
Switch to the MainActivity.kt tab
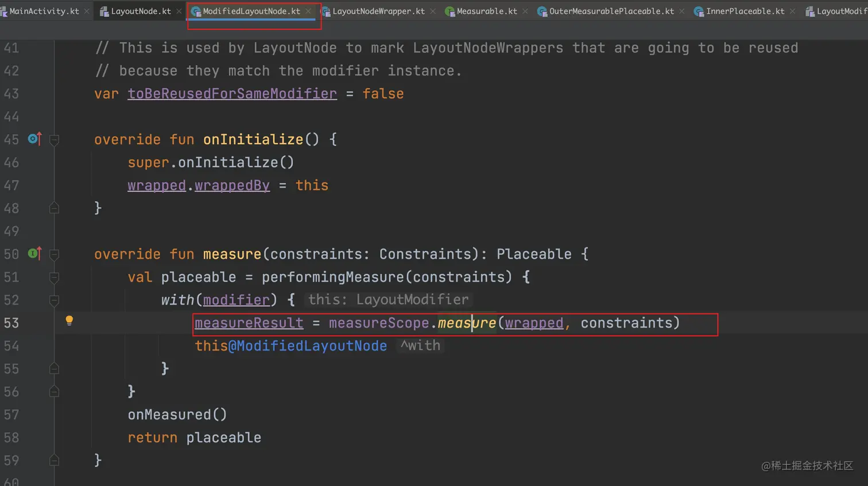tap(44, 11)
